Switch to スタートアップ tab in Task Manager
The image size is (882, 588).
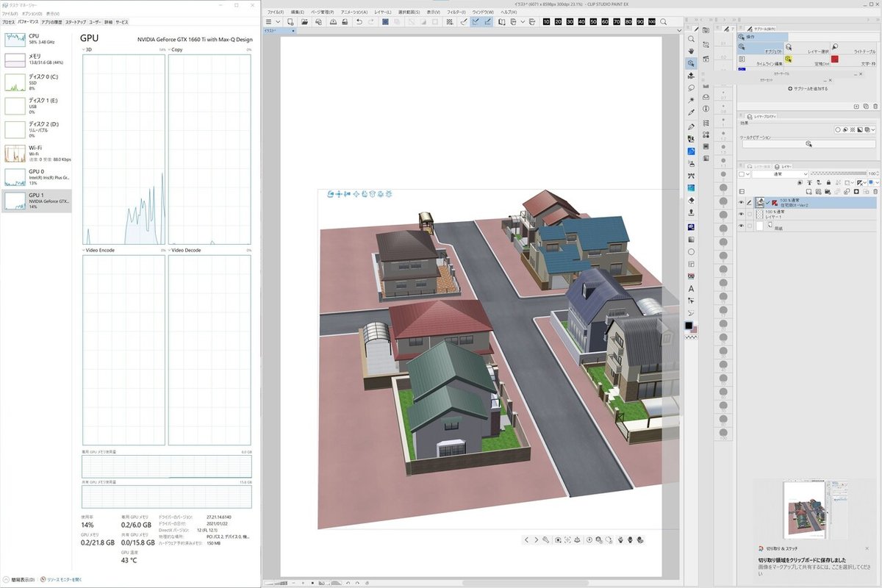[76, 22]
